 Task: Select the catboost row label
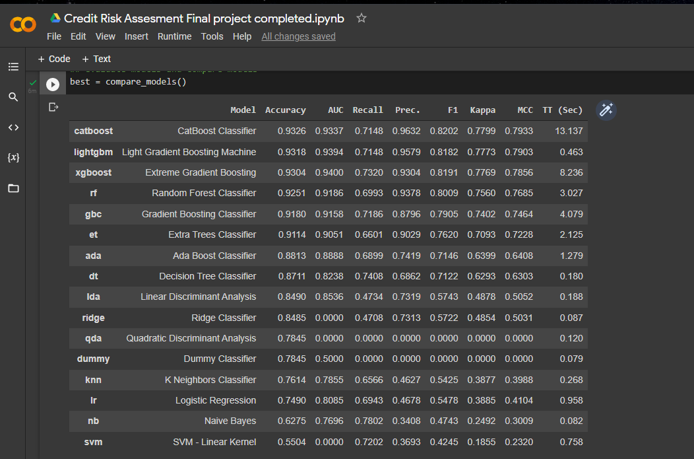[x=93, y=131]
